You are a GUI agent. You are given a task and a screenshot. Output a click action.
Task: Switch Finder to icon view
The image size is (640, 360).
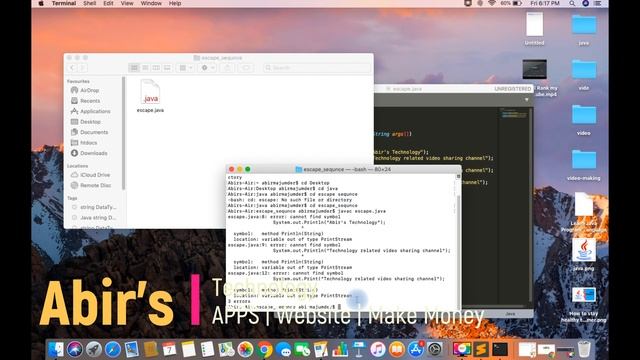pos(134,68)
